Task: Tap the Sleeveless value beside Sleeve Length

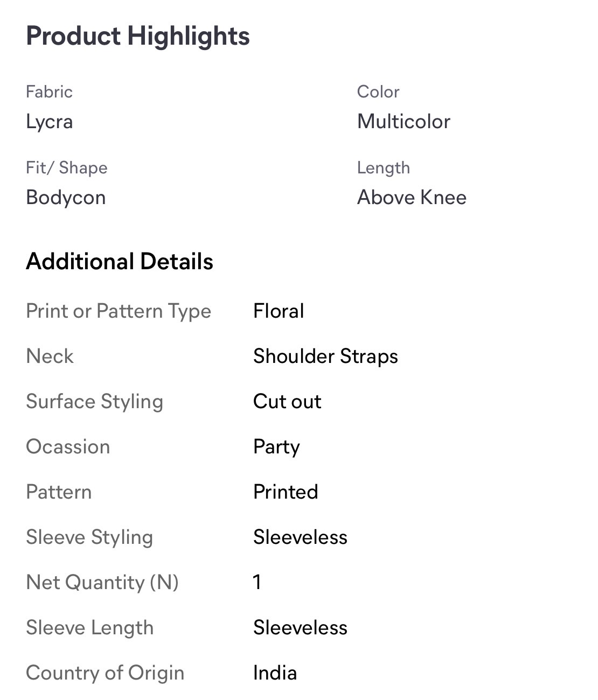Action: click(x=300, y=628)
